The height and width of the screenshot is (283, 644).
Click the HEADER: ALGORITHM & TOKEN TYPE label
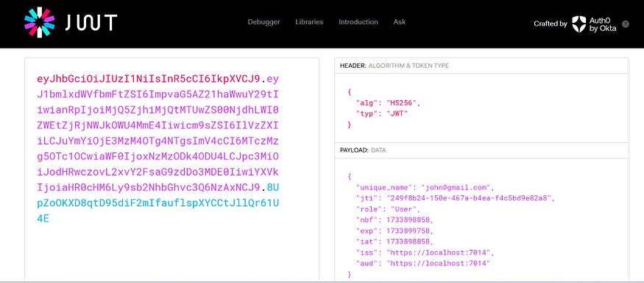pos(394,66)
